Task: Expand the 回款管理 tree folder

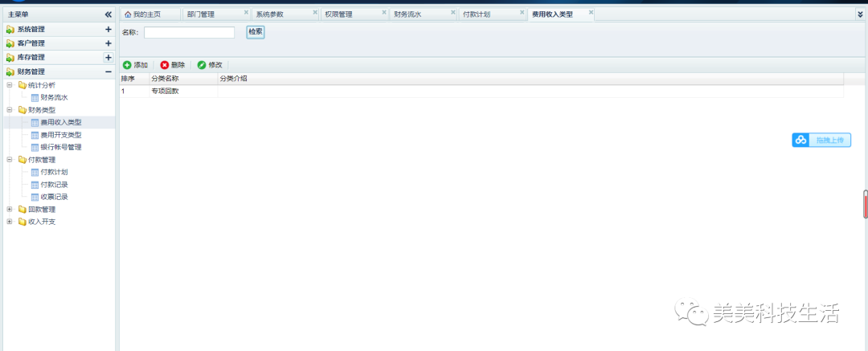Action: 10,210
